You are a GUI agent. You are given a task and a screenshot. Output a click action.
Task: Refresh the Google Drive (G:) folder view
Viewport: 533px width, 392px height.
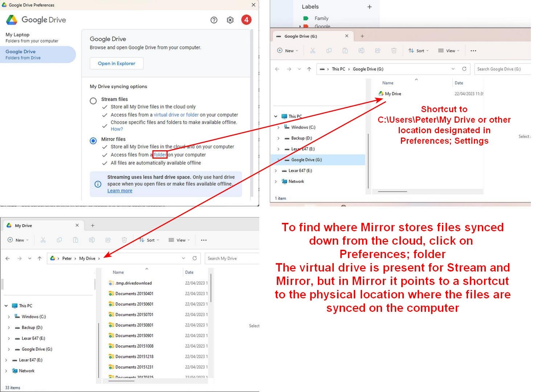point(465,69)
